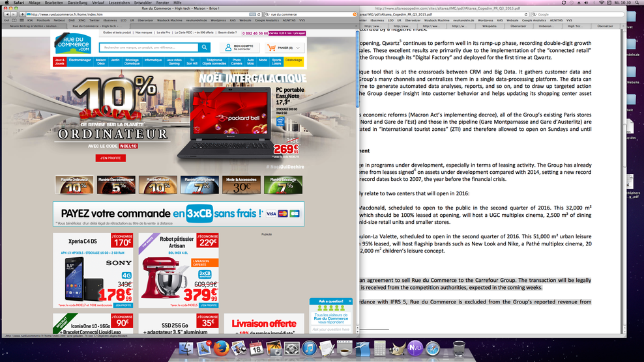Open the Entwickler menu
644x362 pixels.
(143, 3)
